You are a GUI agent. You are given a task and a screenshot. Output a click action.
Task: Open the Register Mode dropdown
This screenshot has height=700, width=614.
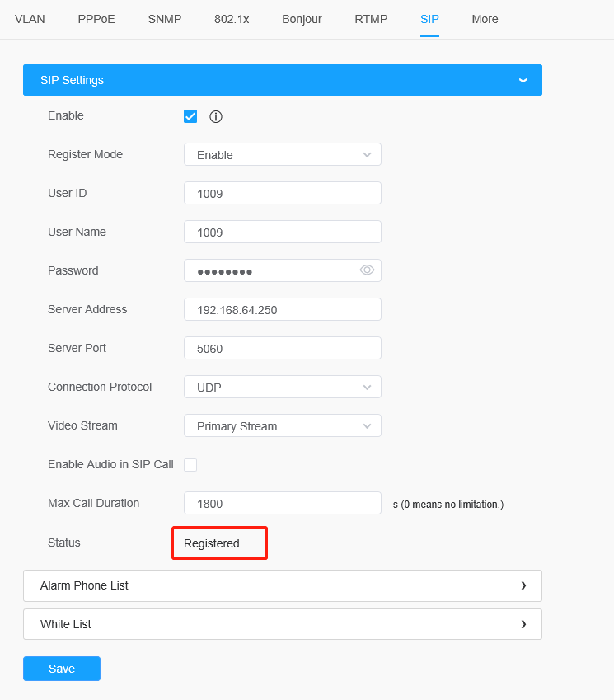click(x=283, y=154)
